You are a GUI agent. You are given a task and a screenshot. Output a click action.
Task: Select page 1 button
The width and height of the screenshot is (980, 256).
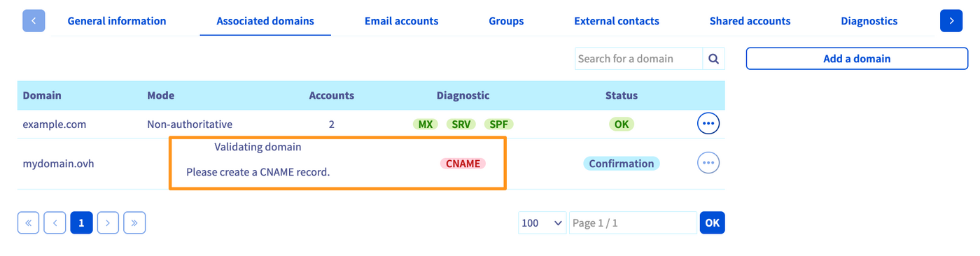point(81,222)
